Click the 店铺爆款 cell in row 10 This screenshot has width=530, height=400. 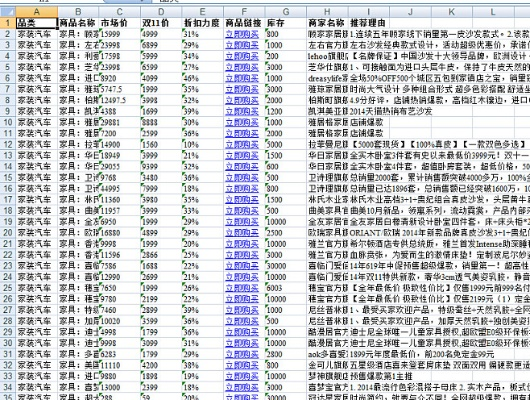pyautogui.click(x=369, y=122)
